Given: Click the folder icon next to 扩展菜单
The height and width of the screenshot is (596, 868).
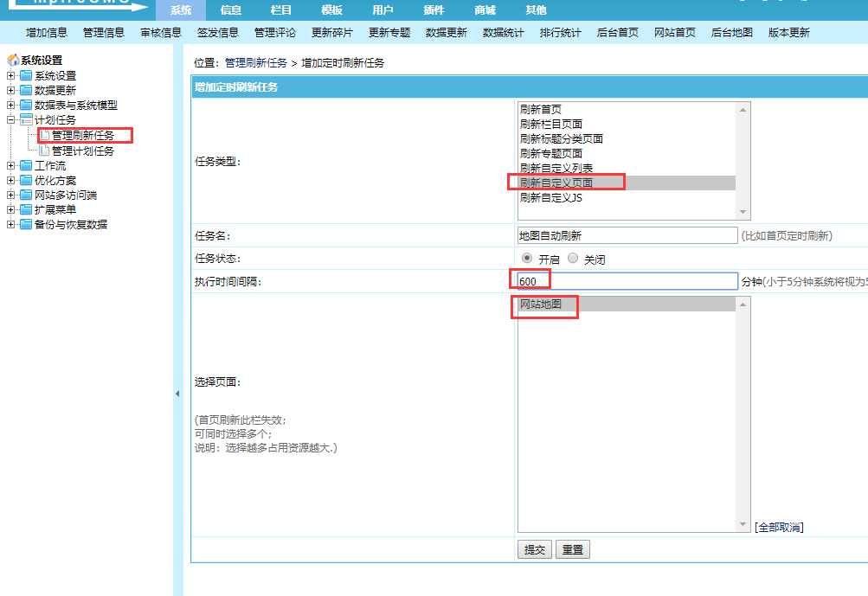Looking at the screenshot, I should pyautogui.click(x=26, y=210).
